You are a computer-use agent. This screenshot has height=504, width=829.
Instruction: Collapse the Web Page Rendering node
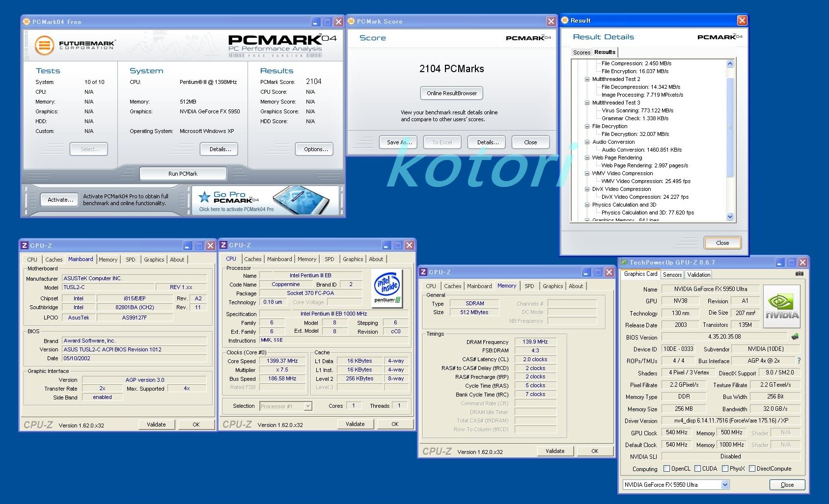587,158
